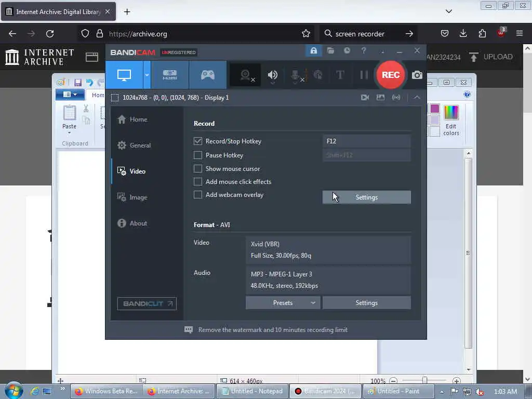Reload the page in Firefox
Image resolution: width=532 pixels, height=399 pixels.
click(x=50, y=34)
